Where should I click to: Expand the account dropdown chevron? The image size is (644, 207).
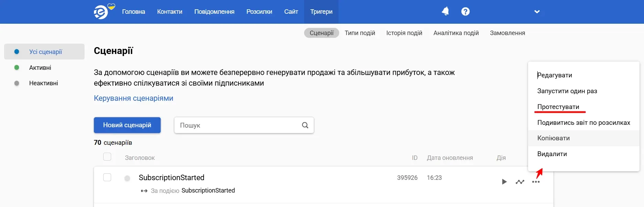[537, 12]
